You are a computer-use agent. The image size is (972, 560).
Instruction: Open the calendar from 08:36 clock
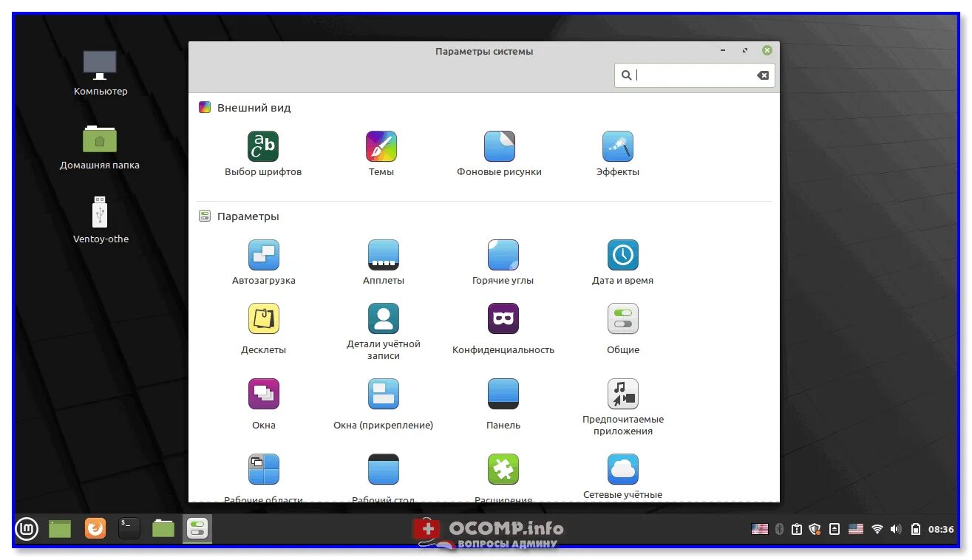point(941,529)
